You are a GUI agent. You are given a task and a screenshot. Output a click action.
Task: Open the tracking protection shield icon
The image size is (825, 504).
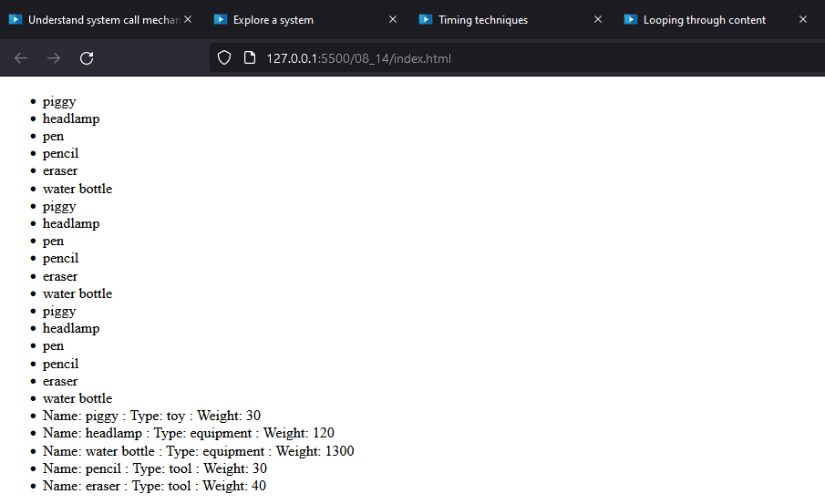click(224, 57)
